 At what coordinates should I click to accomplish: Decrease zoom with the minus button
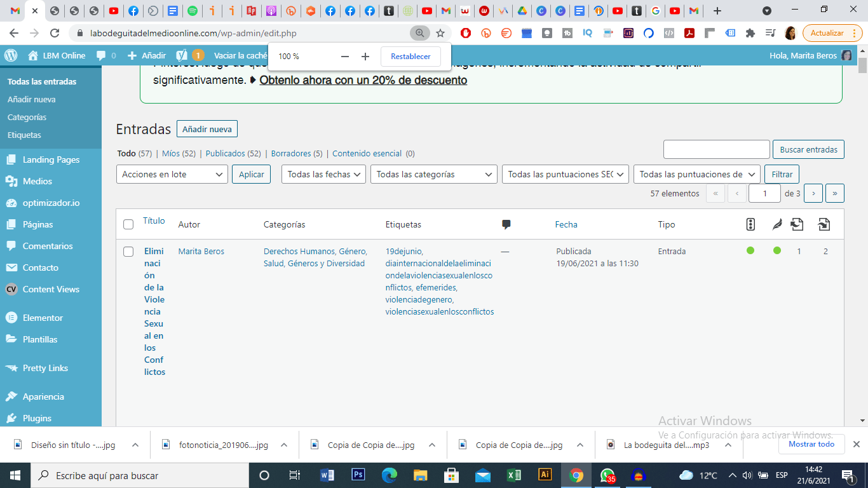[x=345, y=57]
